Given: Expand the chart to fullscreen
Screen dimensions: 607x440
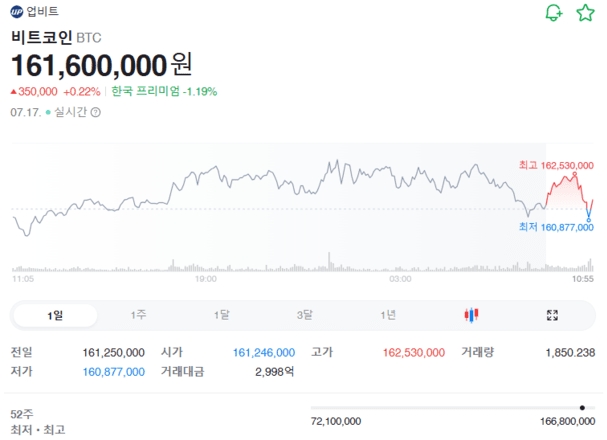Looking at the screenshot, I should (x=552, y=315).
